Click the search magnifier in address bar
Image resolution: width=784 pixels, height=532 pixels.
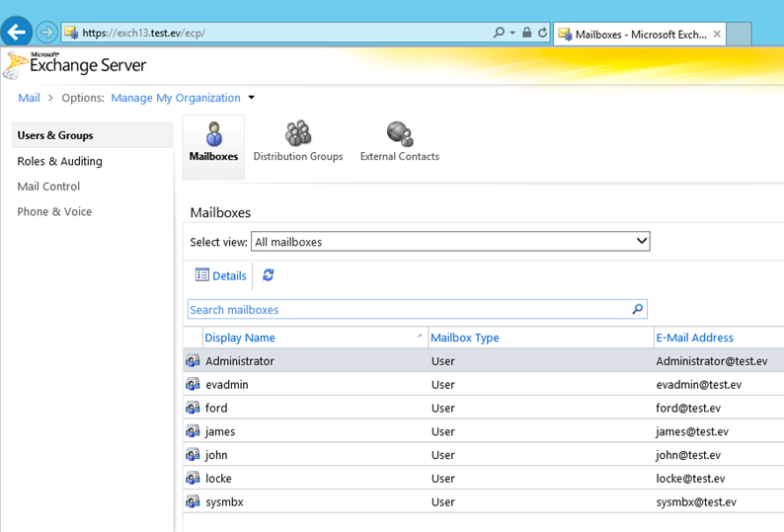click(499, 33)
